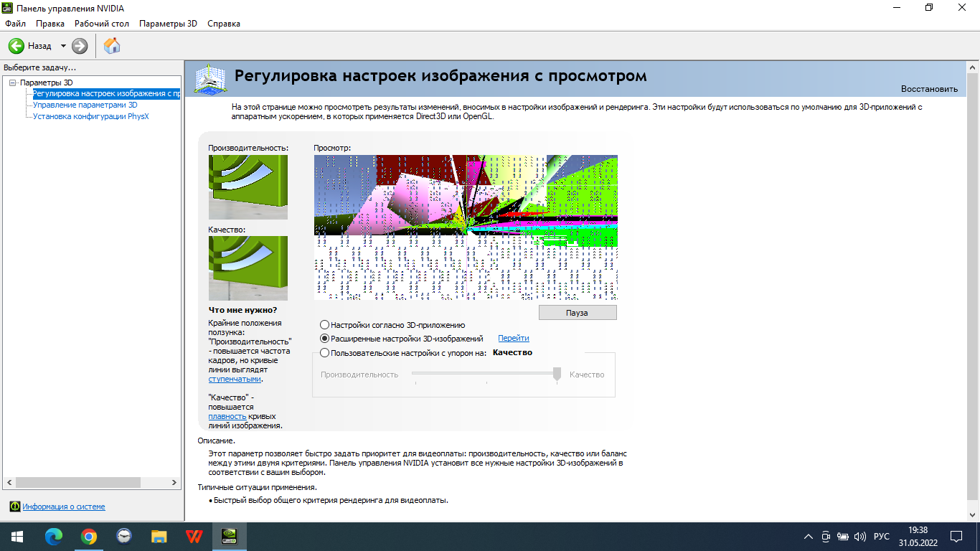Viewport: 980px width, 551px height.
Task: Open the clock app on the taskbar
Action: tap(124, 537)
